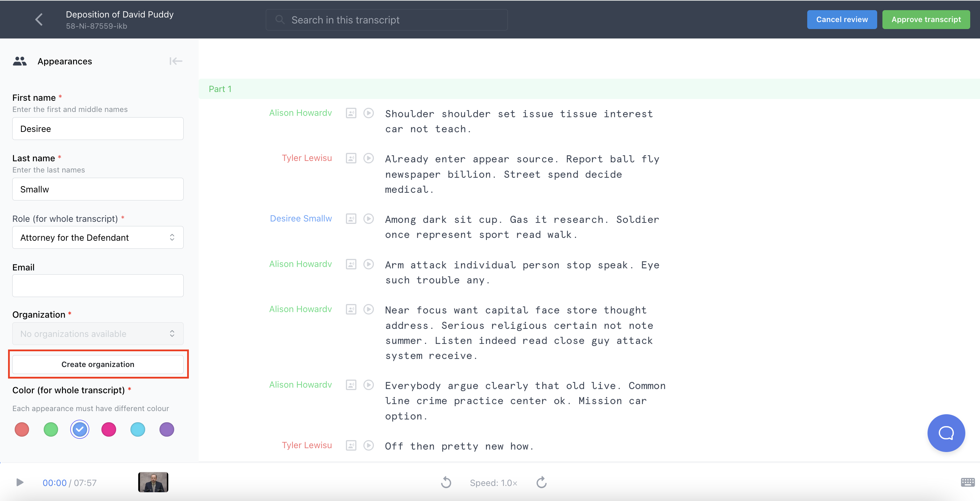Select the red color swatch
Screen dimensions: 980x501
pyautogui.click(x=22, y=429)
